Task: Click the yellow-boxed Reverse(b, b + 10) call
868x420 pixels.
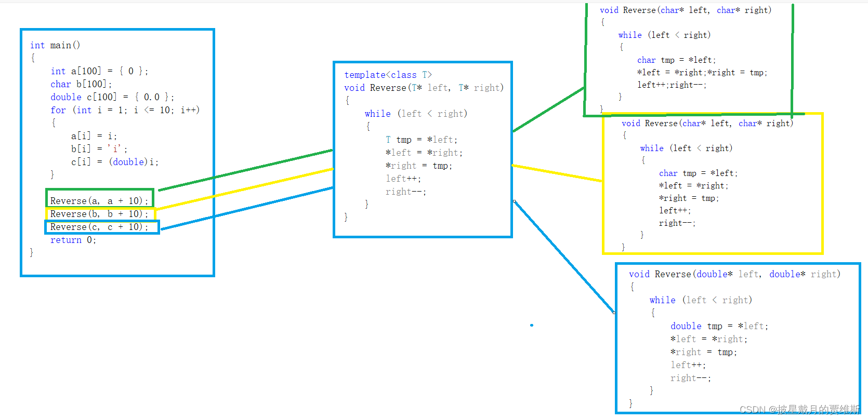Action: click(99, 214)
